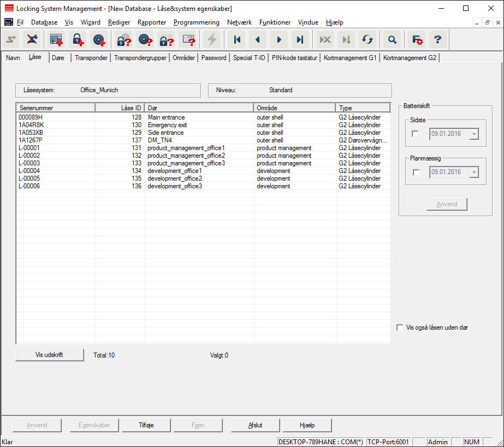Expand the Planmæssig date dropdown
504x447 pixels.
473,172
